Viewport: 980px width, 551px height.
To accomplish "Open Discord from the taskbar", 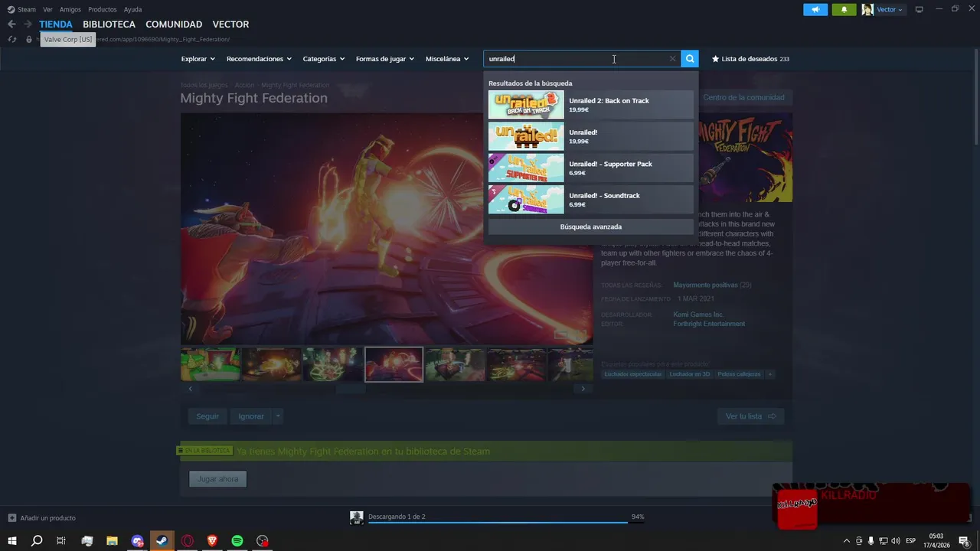I will [x=137, y=541].
